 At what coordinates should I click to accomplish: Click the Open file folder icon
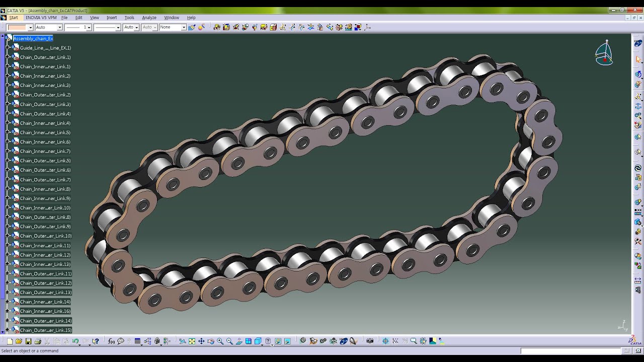(19, 341)
